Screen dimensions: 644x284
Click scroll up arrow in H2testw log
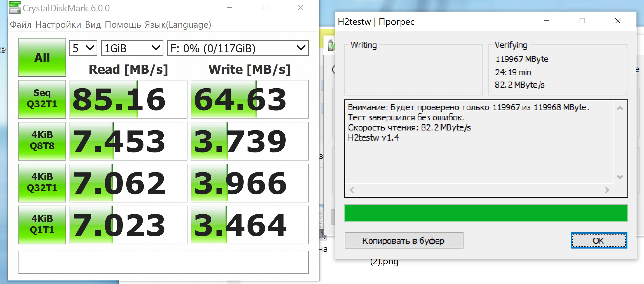(x=620, y=108)
